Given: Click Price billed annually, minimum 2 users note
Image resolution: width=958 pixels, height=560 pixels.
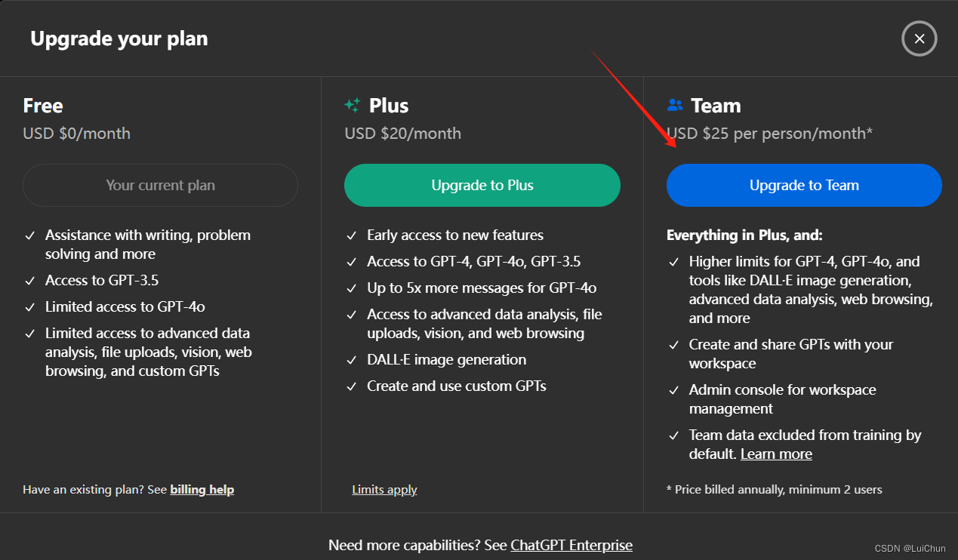Looking at the screenshot, I should coord(775,489).
